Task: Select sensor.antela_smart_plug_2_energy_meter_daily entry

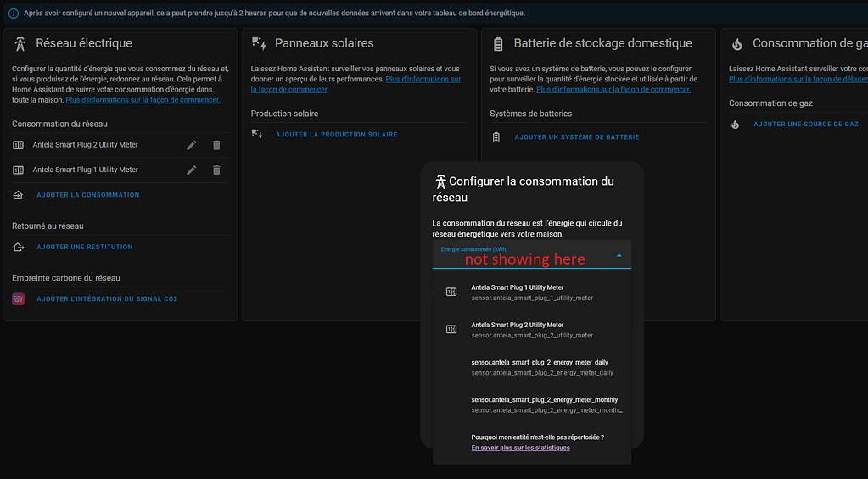Action: click(x=541, y=367)
